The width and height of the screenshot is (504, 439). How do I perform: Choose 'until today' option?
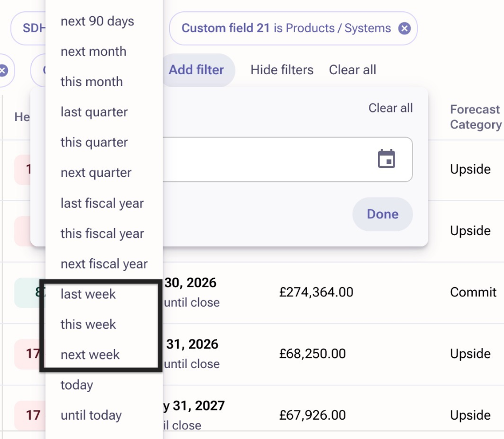click(91, 415)
